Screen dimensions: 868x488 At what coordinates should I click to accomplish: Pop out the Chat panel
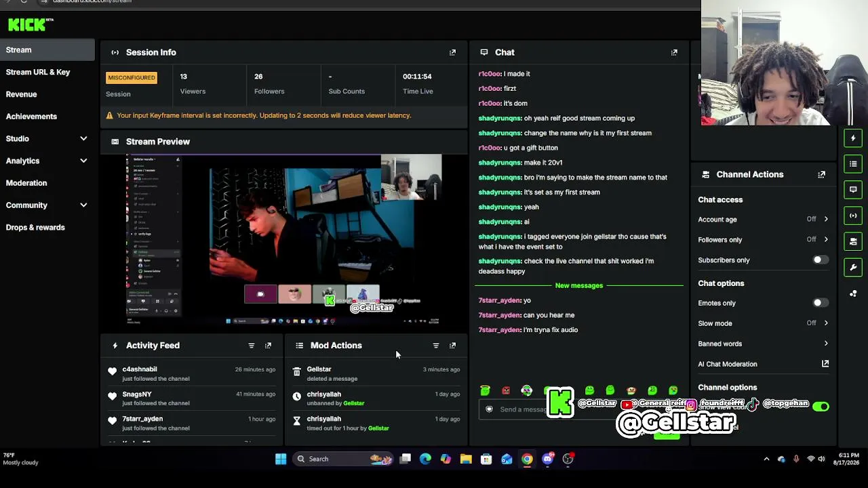pyautogui.click(x=674, y=52)
